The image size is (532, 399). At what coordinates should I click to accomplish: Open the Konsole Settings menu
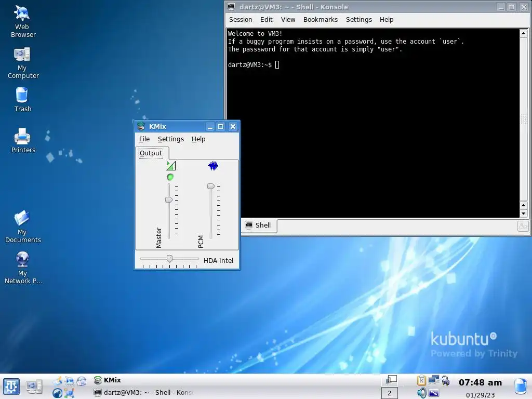358,20
